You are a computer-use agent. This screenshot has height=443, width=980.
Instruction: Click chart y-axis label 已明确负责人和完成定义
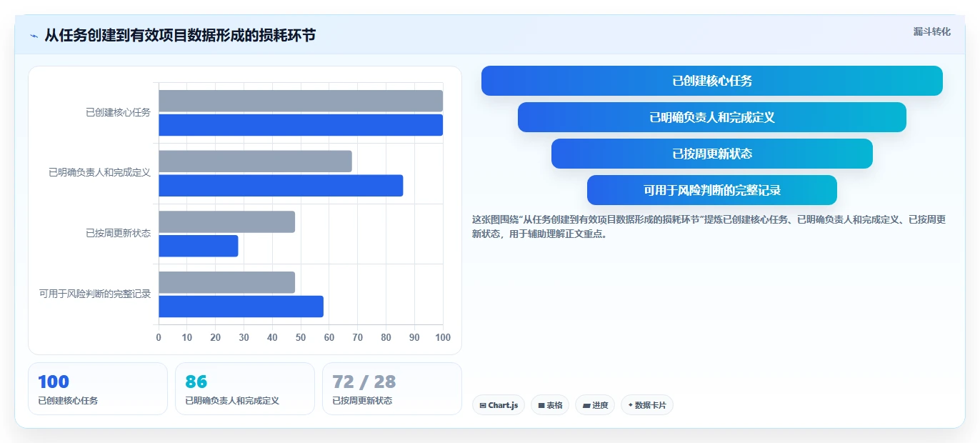99,173
